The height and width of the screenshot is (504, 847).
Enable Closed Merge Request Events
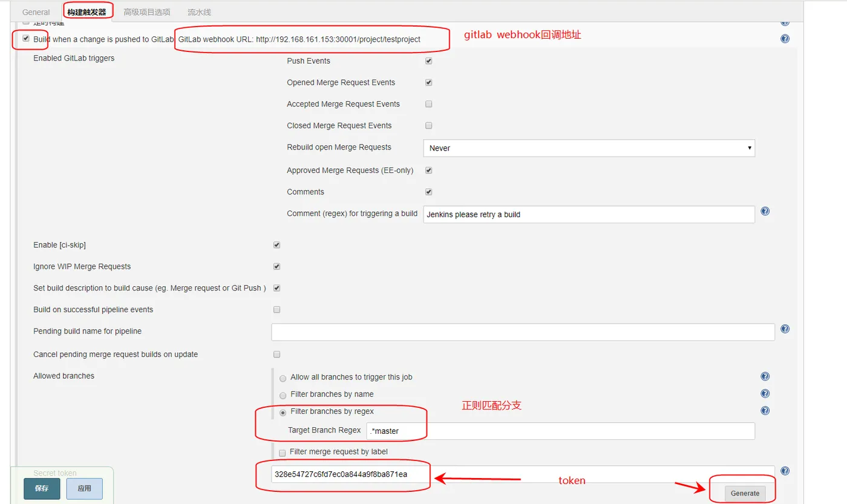pyautogui.click(x=429, y=125)
